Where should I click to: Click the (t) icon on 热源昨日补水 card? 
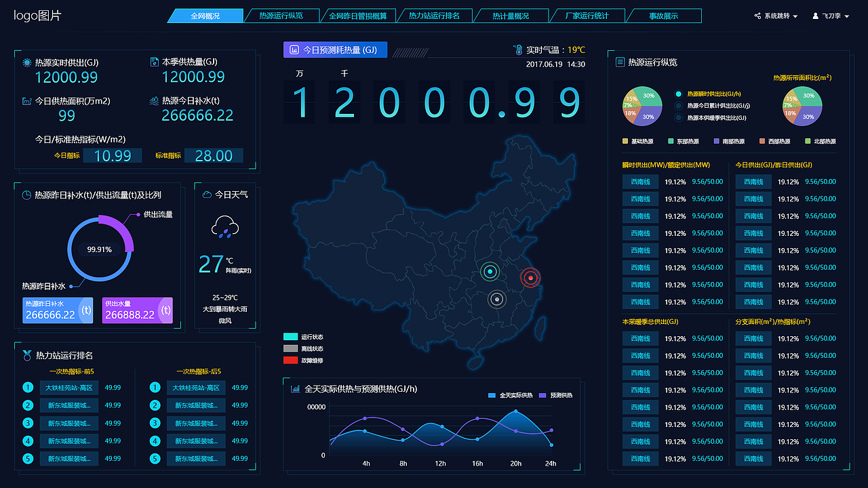pyautogui.click(x=86, y=310)
